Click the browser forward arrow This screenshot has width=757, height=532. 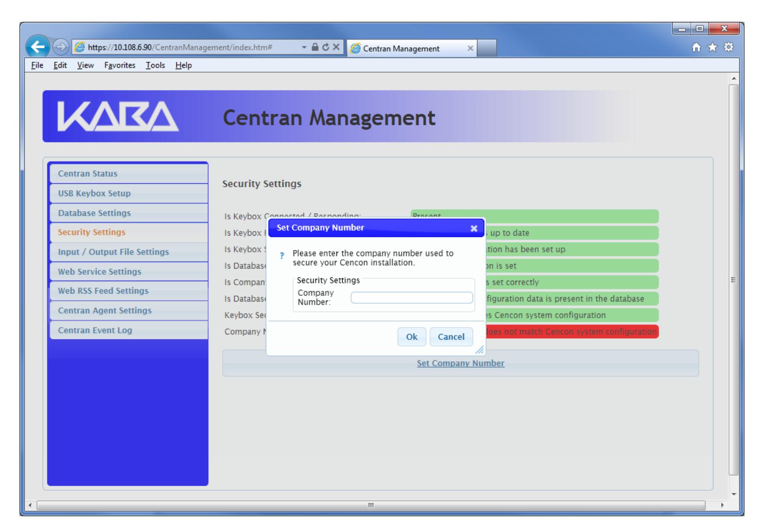click(x=61, y=48)
